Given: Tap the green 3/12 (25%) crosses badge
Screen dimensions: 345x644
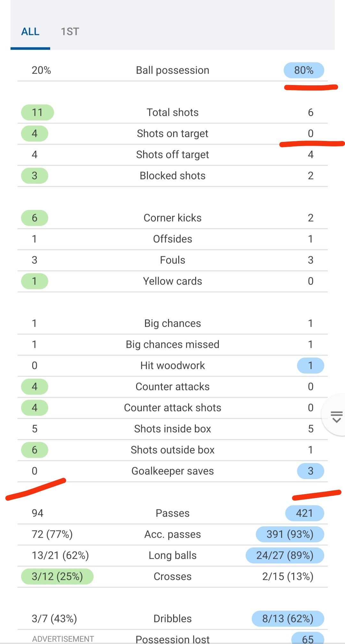Looking at the screenshot, I should click(57, 577).
